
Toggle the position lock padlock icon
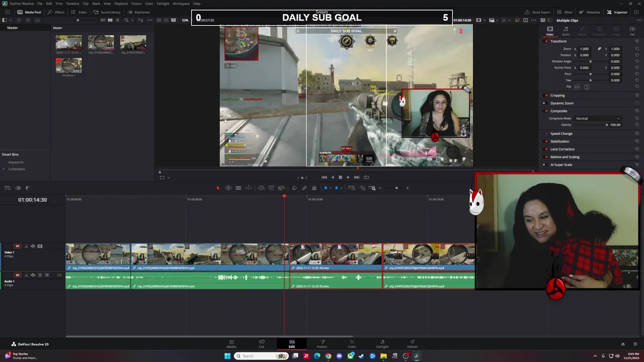coord(314,188)
